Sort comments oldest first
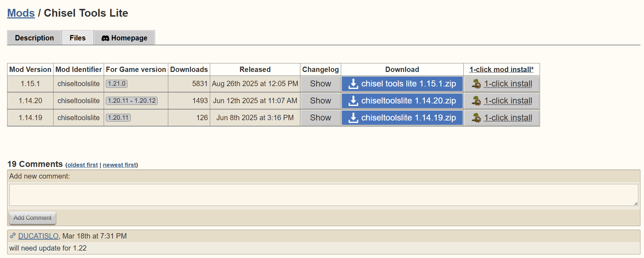 point(83,165)
